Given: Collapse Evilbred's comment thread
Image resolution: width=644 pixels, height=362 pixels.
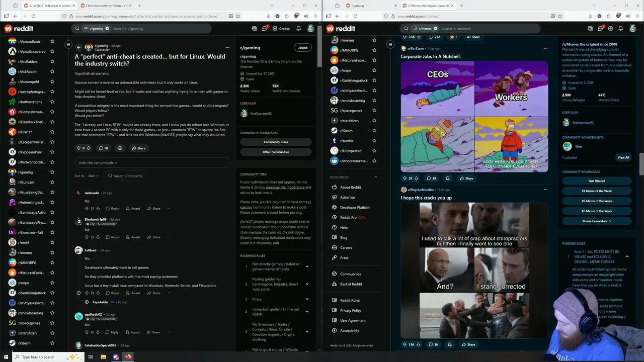Looking at the screenshot, I should pyautogui.click(x=78, y=293).
